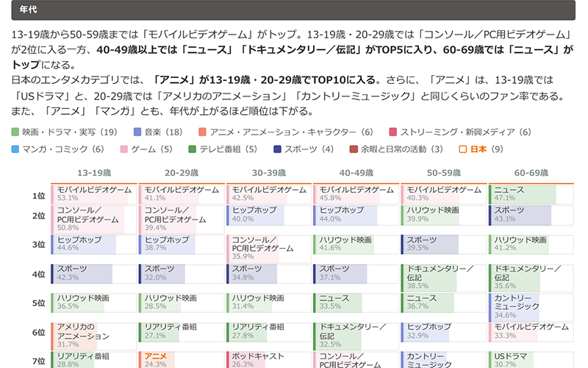Click the 5位 rank label

pos(39,303)
